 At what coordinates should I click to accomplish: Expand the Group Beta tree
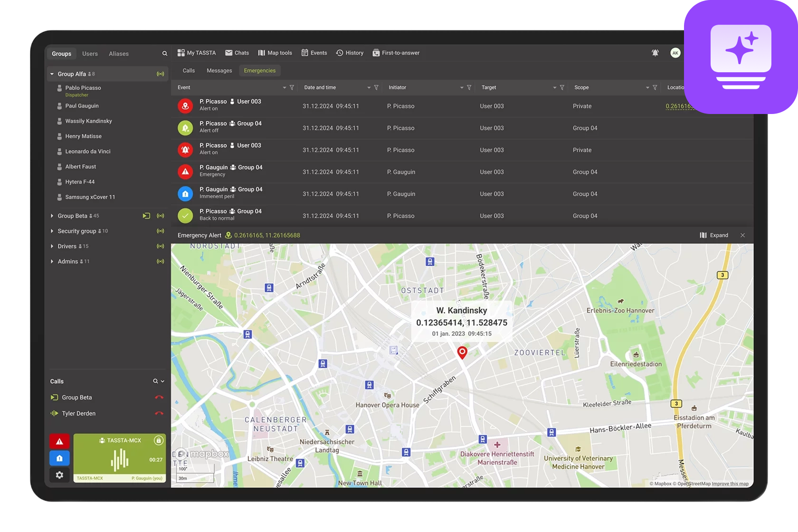52,216
